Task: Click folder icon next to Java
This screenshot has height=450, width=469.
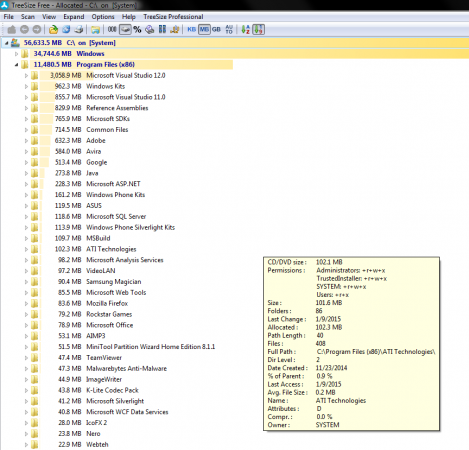Action: [x=35, y=173]
